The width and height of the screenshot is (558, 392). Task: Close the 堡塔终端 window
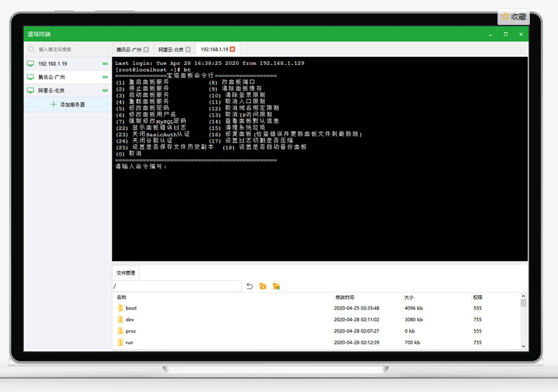(x=521, y=34)
